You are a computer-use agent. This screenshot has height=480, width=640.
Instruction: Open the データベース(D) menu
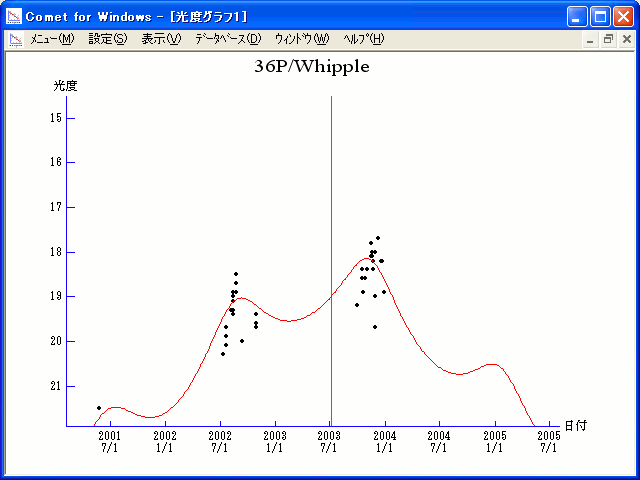point(228,39)
